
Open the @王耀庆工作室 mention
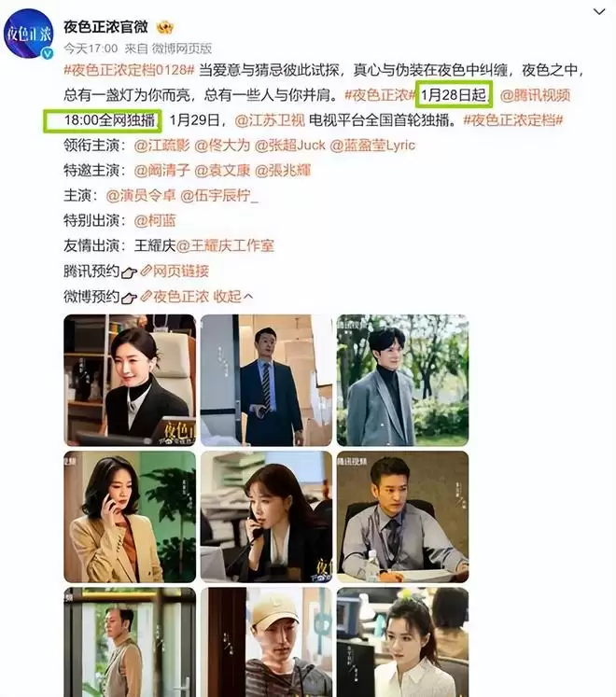[x=225, y=245]
